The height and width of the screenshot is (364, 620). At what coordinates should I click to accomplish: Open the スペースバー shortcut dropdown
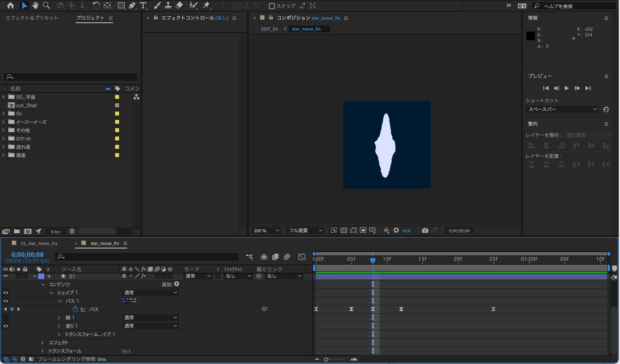pos(562,109)
